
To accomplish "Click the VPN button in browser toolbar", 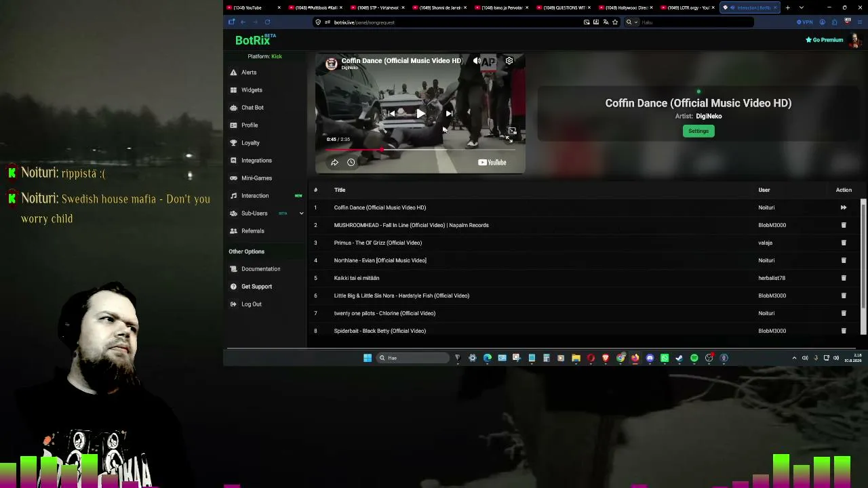I will pos(804,22).
